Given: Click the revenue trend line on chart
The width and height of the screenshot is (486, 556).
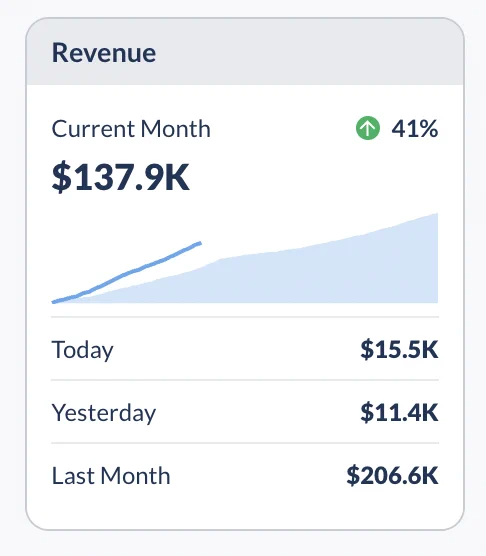Looking at the screenshot, I should 128,273.
